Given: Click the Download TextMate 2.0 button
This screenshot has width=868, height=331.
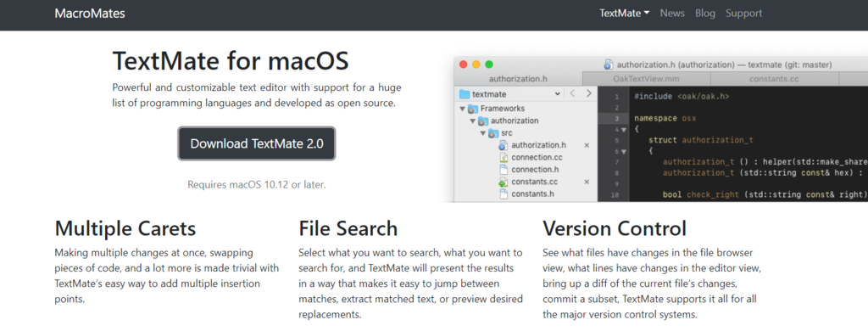Looking at the screenshot, I should [257, 143].
